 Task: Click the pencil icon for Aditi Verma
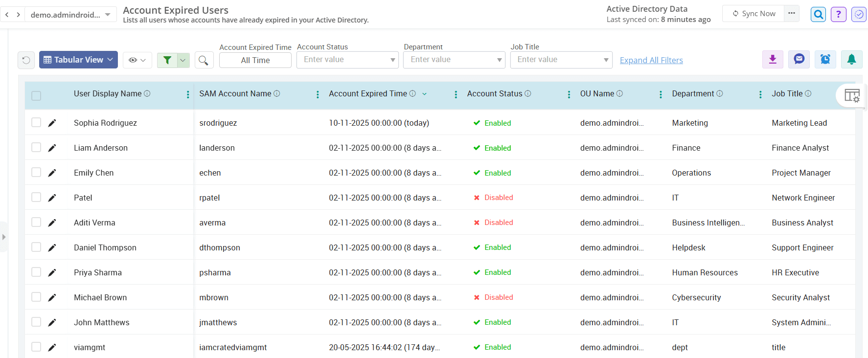(x=52, y=223)
